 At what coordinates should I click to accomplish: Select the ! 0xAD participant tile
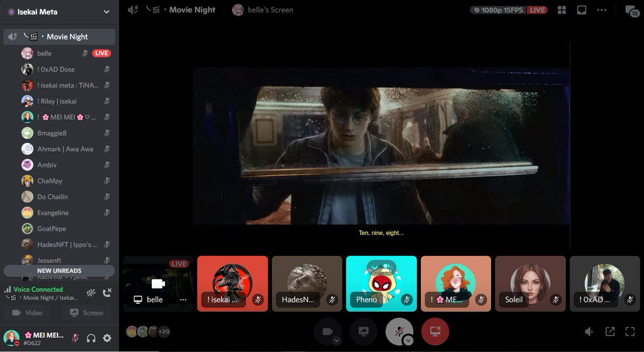tap(605, 283)
